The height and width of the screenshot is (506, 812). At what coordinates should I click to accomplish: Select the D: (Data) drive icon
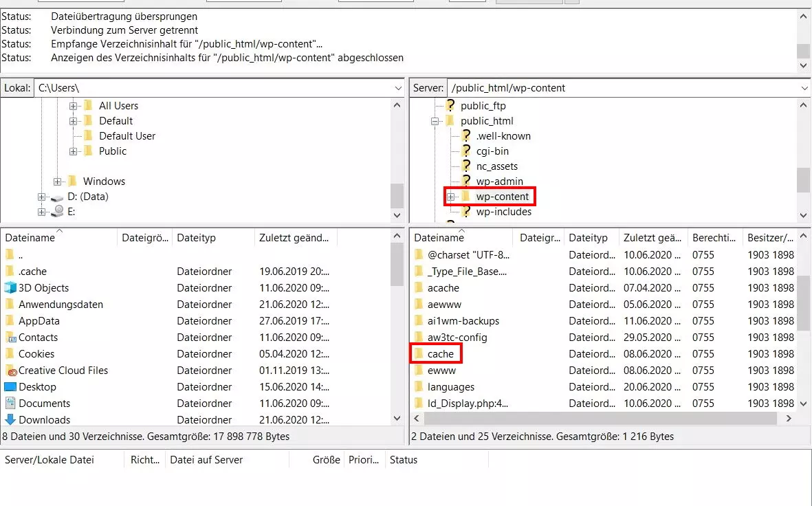coord(57,197)
